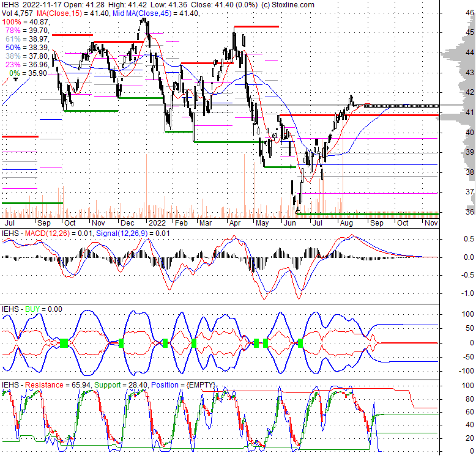Select the Support = 28.40 label

121,385
